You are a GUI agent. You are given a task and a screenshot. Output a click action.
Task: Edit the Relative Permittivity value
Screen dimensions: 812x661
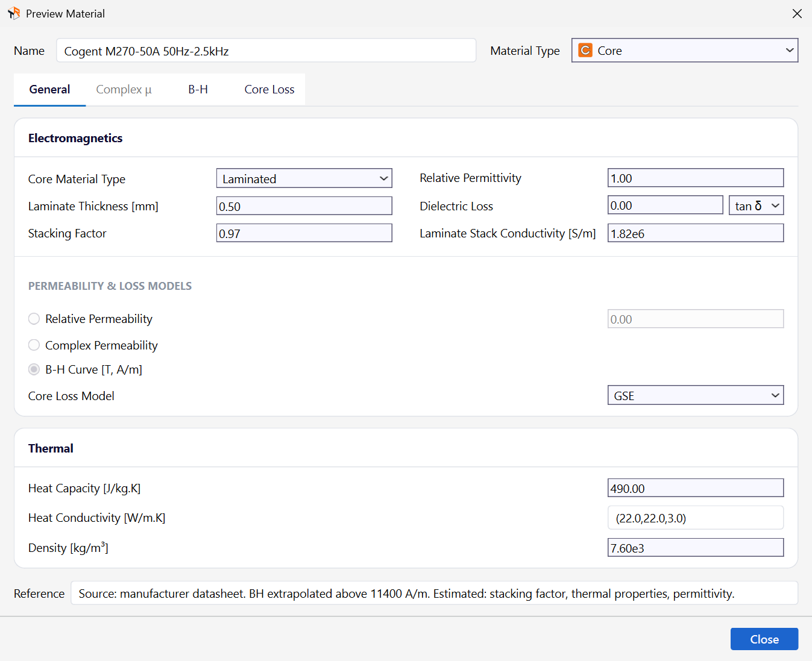(696, 178)
